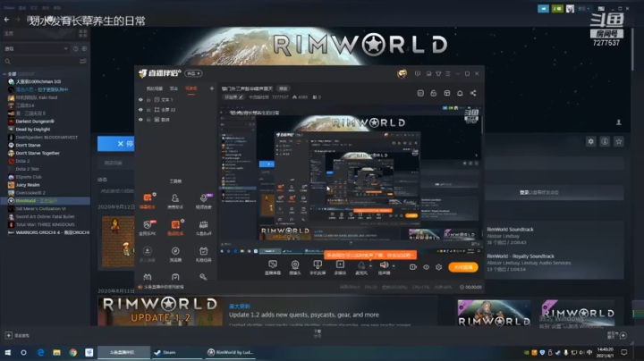
Task: Click the Steam library search field
Action: 41,61
